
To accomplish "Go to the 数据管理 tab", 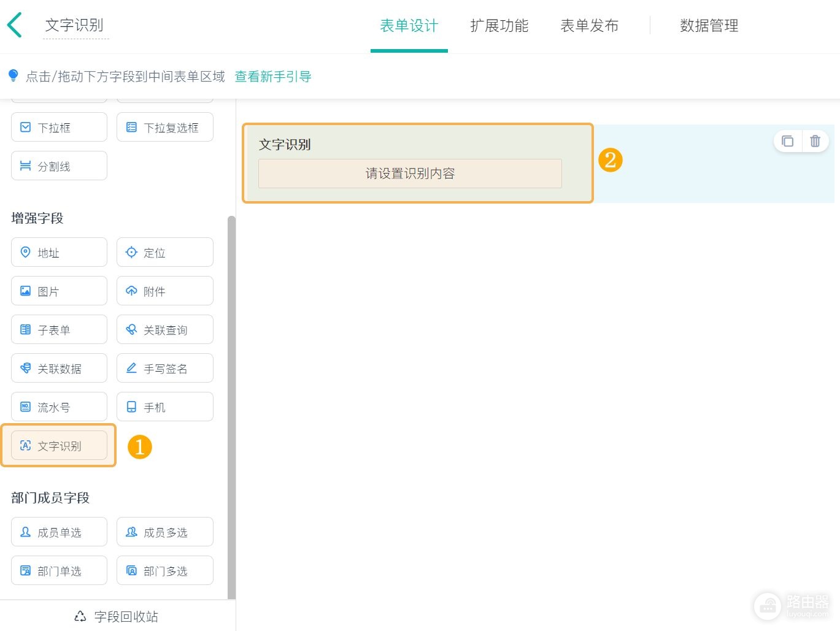I will (x=709, y=25).
